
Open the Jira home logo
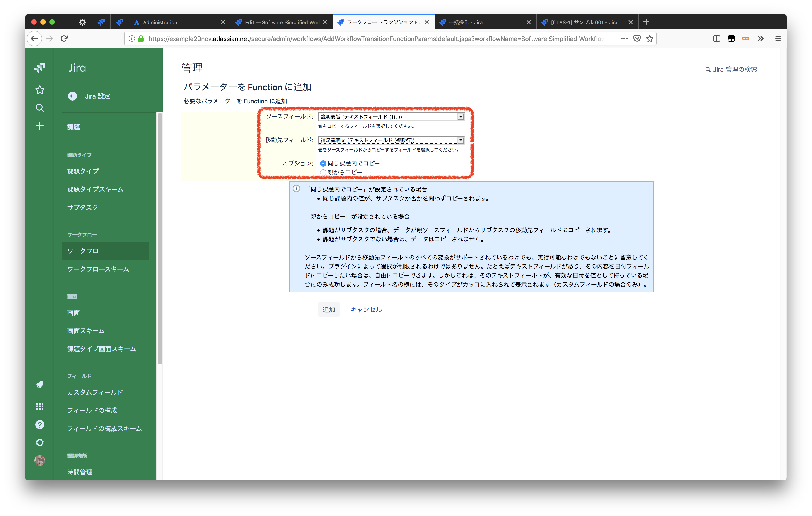click(x=40, y=68)
